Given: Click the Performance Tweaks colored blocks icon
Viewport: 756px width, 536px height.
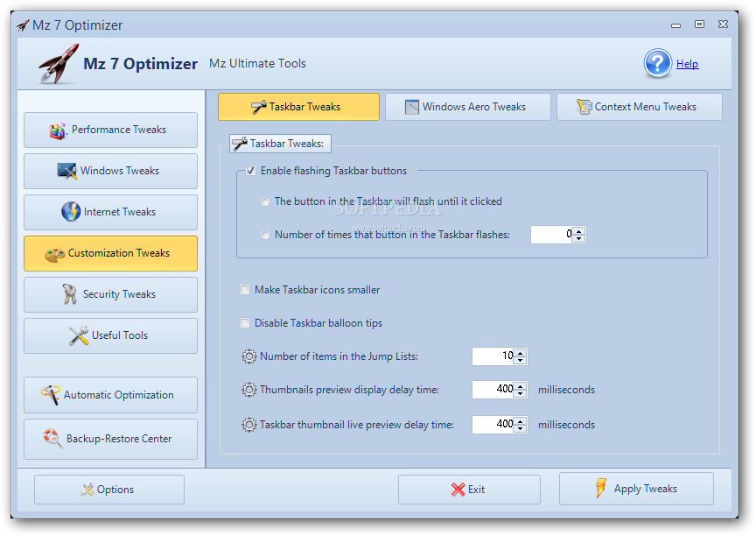Looking at the screenshot, I should (58, 130).
